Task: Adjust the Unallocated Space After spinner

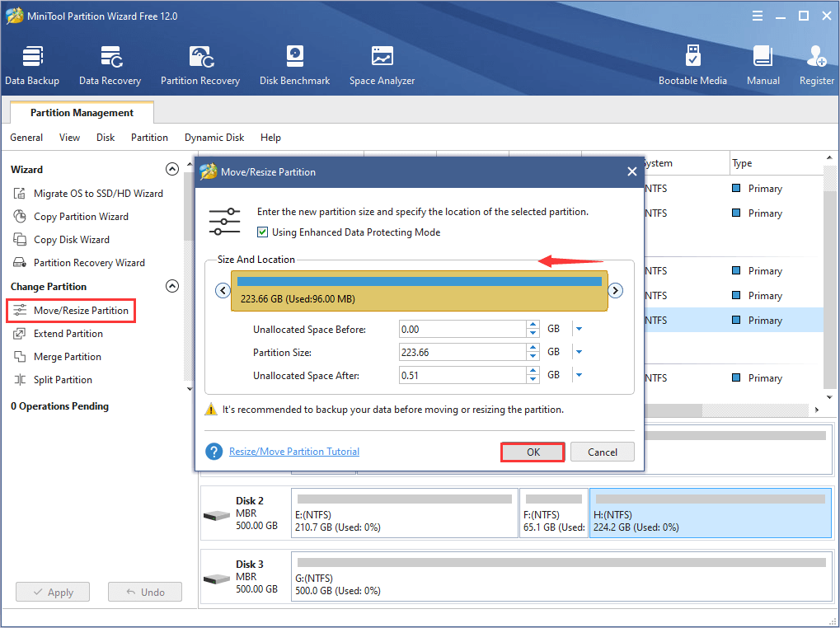Action: (x=533, y=375)
